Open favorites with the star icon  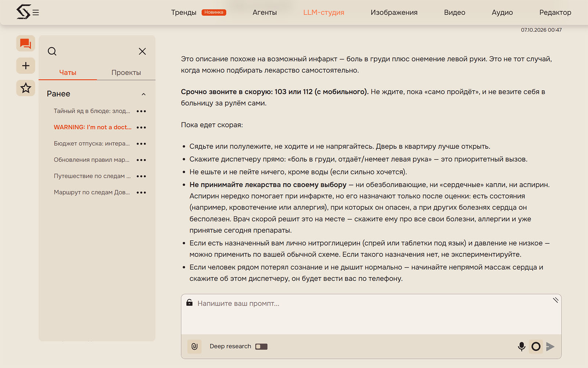tap(25, 88)
